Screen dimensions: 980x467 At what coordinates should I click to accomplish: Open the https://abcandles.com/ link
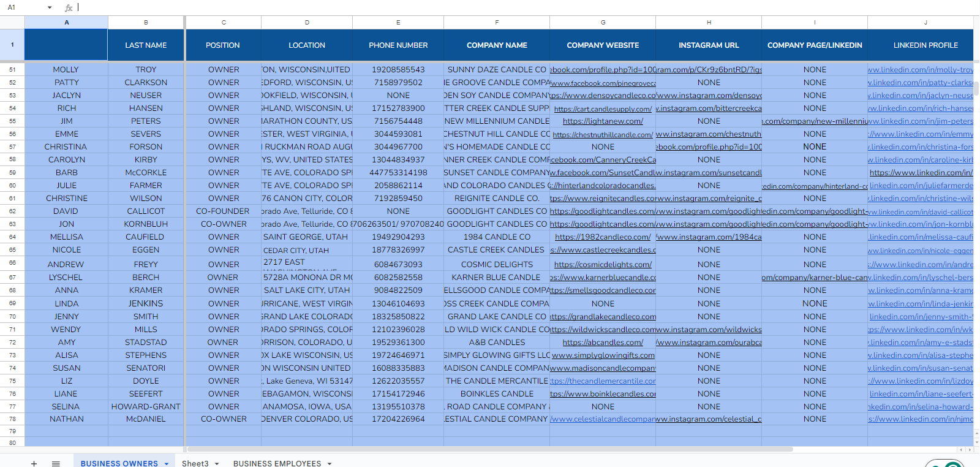603,343
